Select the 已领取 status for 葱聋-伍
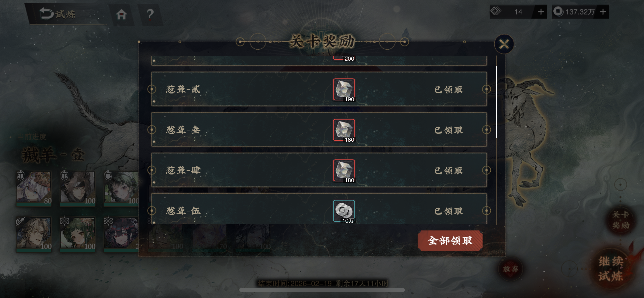 click(449, 211)
